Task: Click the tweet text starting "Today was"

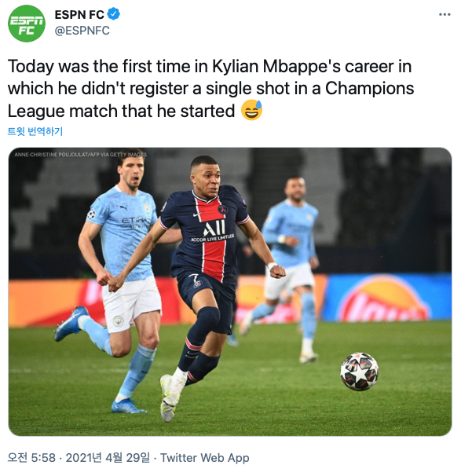Action: coord(210,88)
